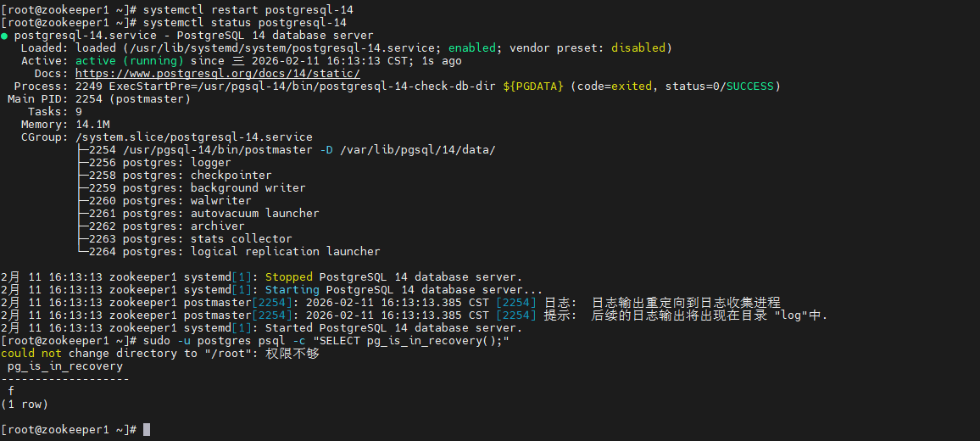Click the green "SUCCESS" text in Process line
Viewport: 980px width, 441px height.
coord(749,87)
